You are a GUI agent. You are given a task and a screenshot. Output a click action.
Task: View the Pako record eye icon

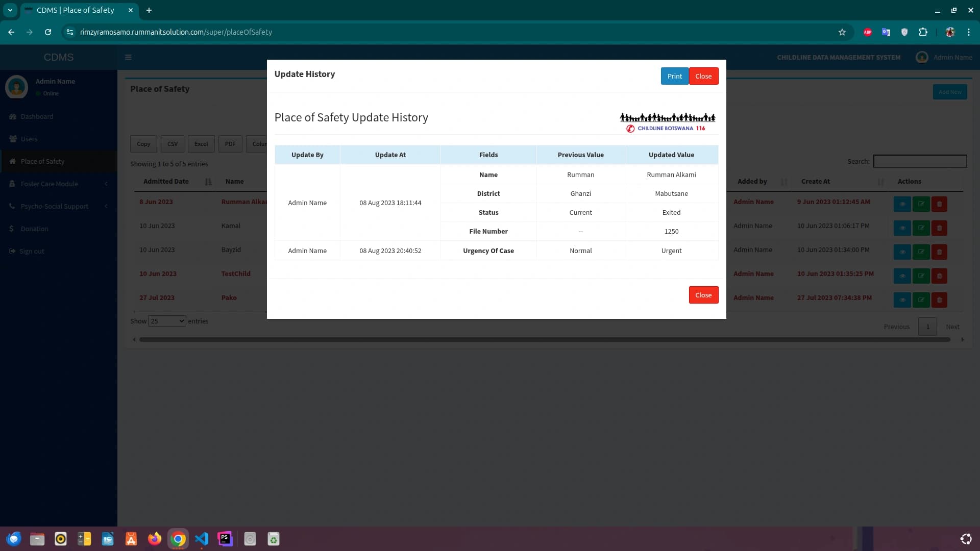902,300
